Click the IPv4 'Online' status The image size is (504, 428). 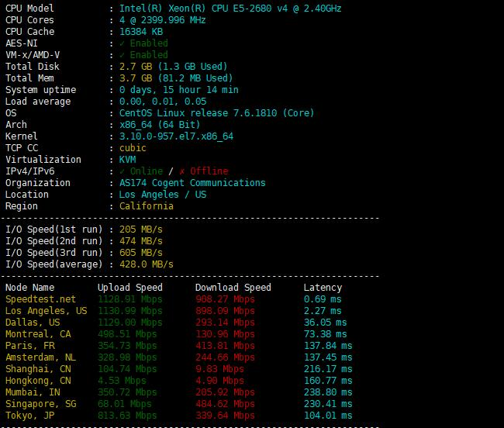tap(141, 171)
